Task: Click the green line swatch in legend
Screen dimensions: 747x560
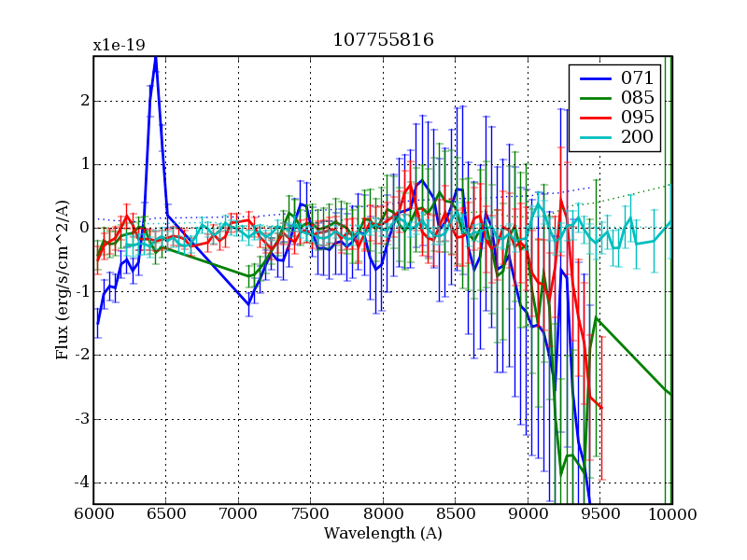Action: click(x=594, y=98)
